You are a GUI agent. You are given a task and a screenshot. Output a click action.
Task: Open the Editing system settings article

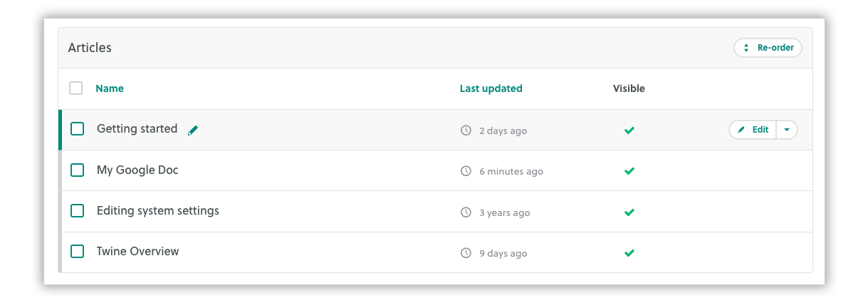[x=158, y=210]
